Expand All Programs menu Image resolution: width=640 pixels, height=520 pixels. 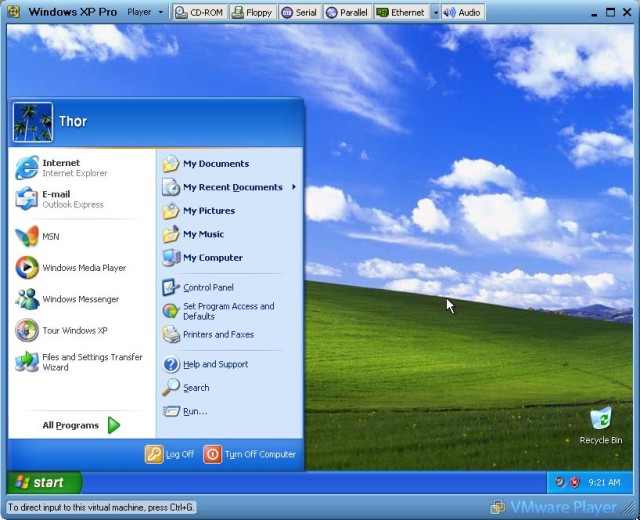(x=82, y=425)
